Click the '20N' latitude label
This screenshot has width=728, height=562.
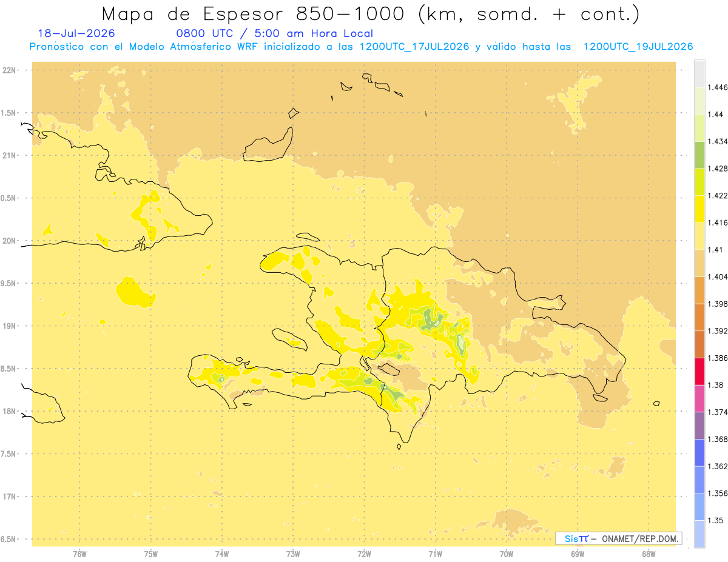[x=8, y=241]
